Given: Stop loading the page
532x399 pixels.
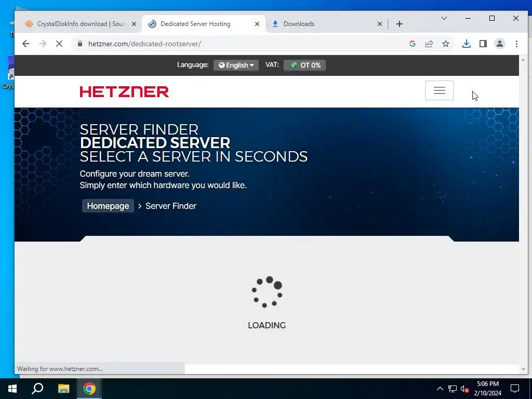Looking at the screenshot, I should [59, 44].
